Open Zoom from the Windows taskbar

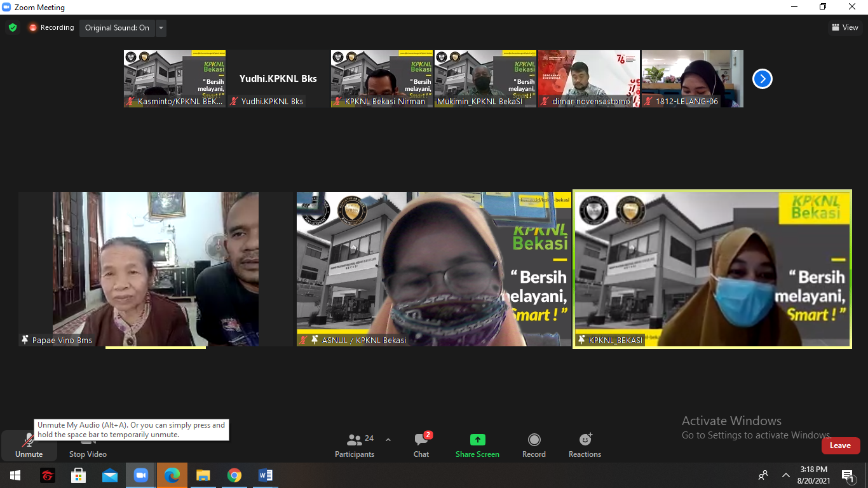coord(140,475)
